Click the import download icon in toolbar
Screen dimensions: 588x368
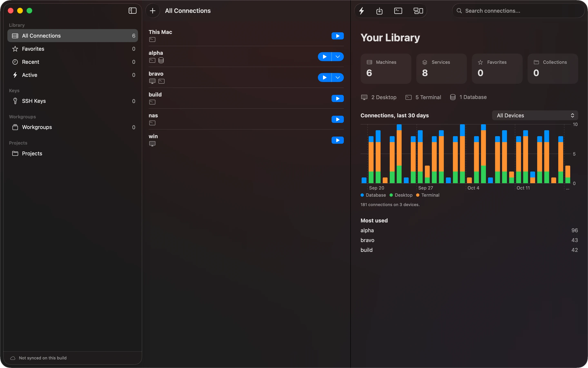(x=379, y=11)
